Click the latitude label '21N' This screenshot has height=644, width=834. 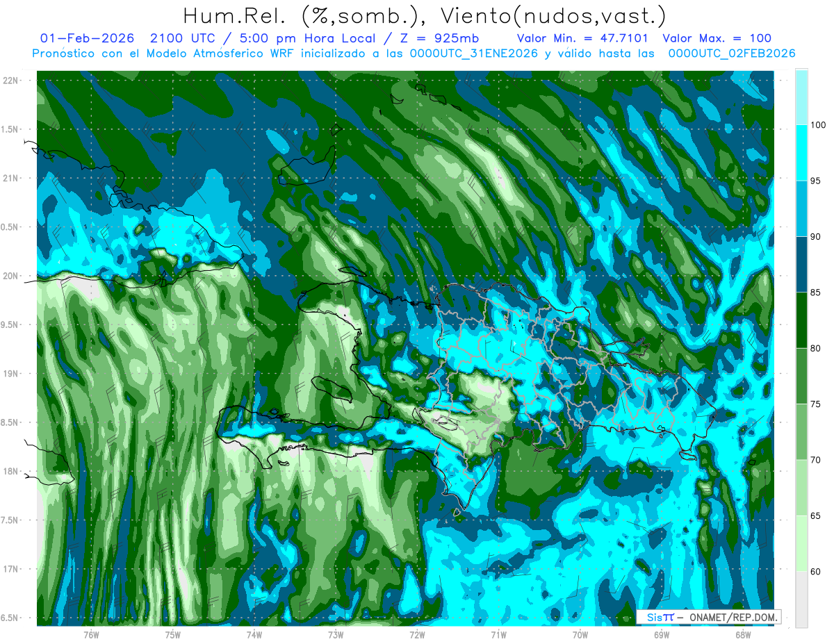coord(10,179)
